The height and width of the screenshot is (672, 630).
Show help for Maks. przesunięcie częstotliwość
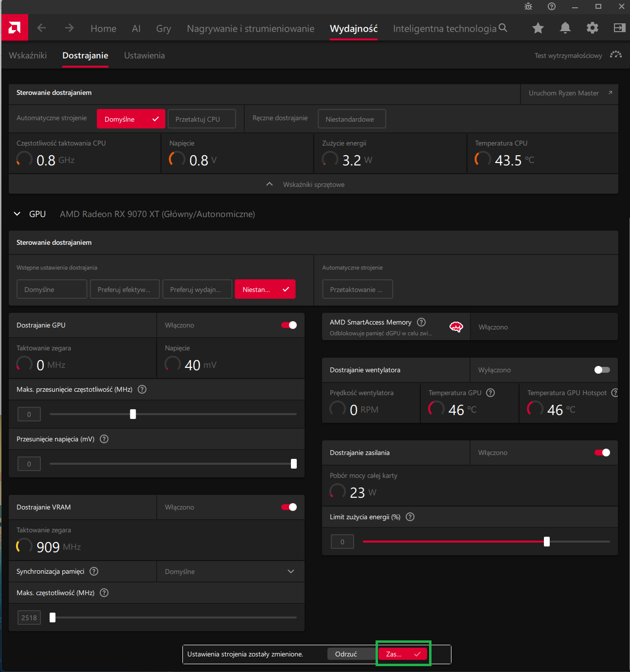tap(142, 389)
